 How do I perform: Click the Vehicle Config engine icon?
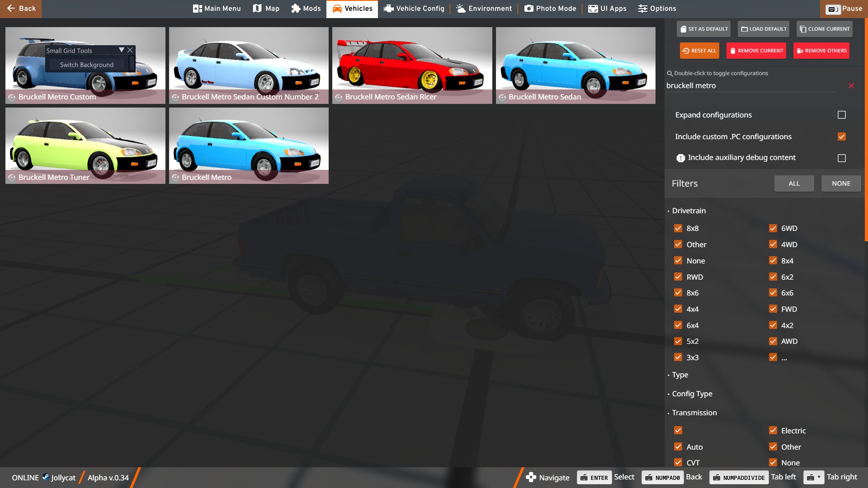pos(388,9)
